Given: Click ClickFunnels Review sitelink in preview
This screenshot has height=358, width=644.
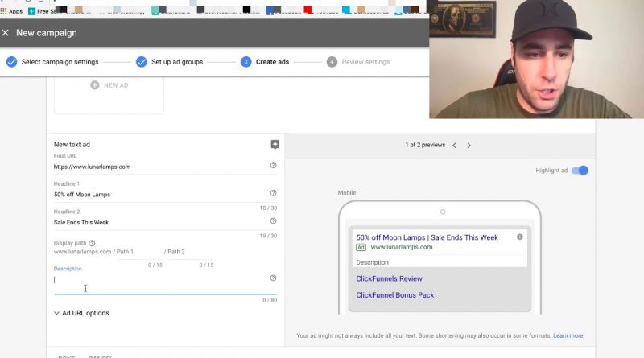Looking at the screenshot, I should pos(390,279).
